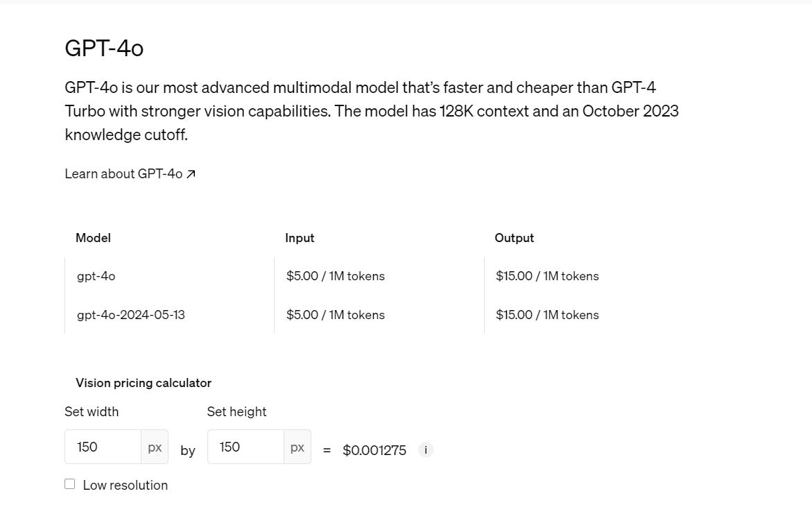812x505 pixels.
Task: Click the Input column header
Action: tap(299, 238)
